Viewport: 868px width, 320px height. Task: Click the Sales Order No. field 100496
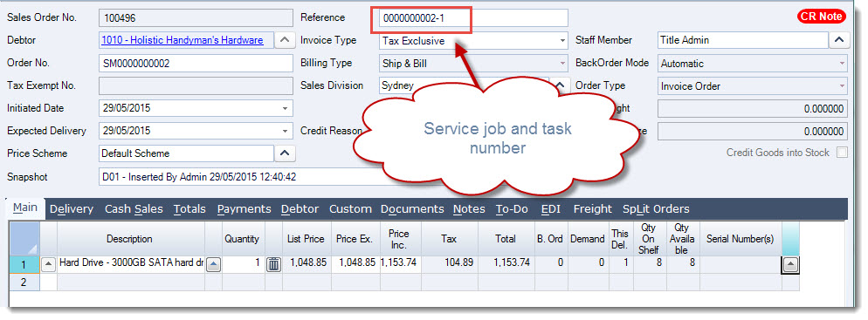196,17
